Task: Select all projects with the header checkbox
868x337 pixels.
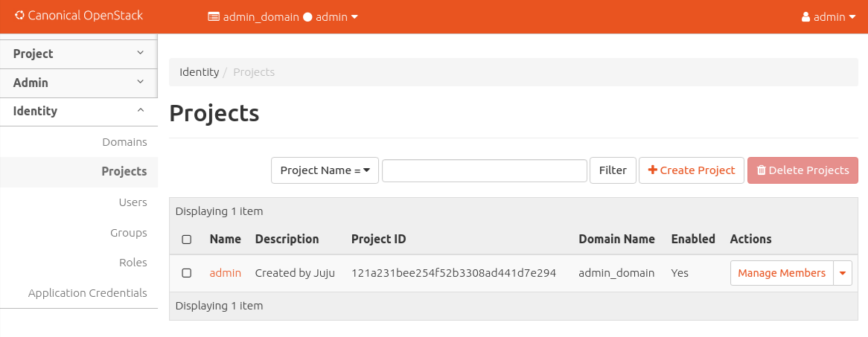Action: pos(187,240)
